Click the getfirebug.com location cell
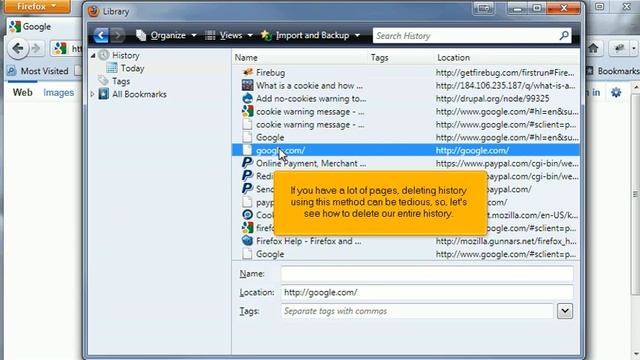 click(505, 73)
